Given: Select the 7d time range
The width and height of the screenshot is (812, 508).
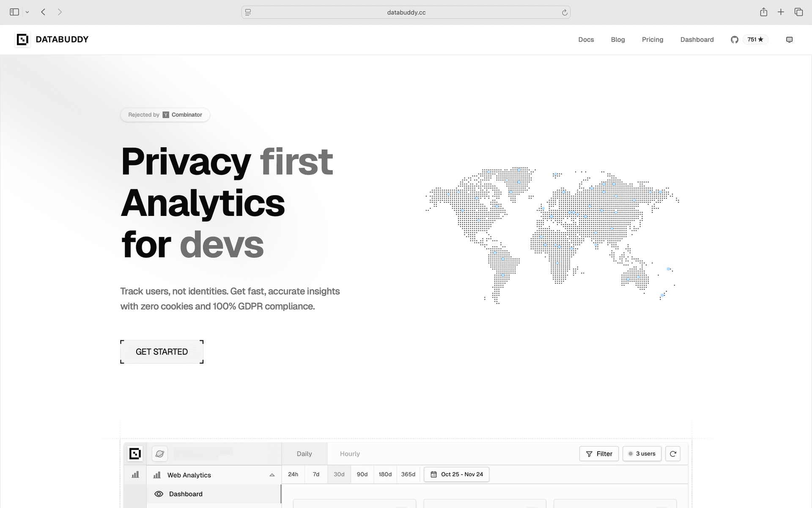Looking at the screenshot, I should pyautogui.click(x=316, y=474).
